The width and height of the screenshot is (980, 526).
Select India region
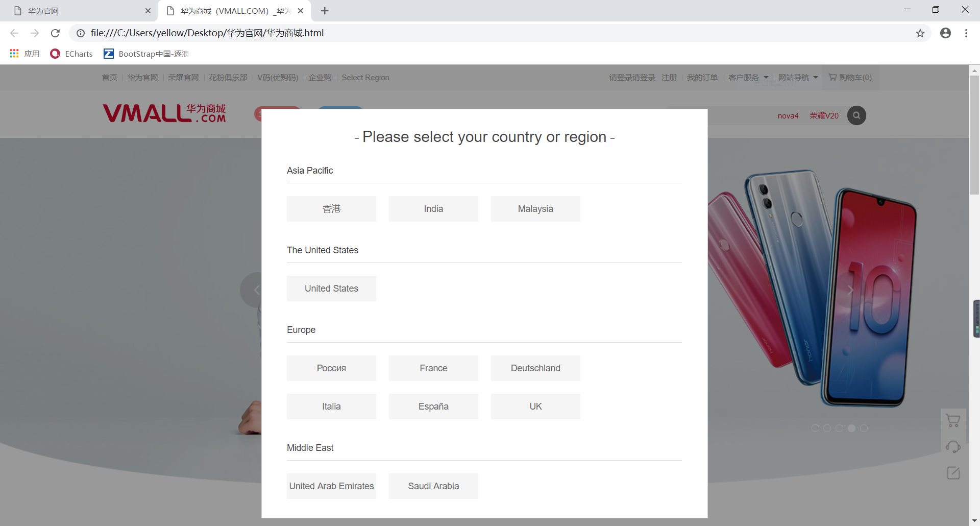433,209
